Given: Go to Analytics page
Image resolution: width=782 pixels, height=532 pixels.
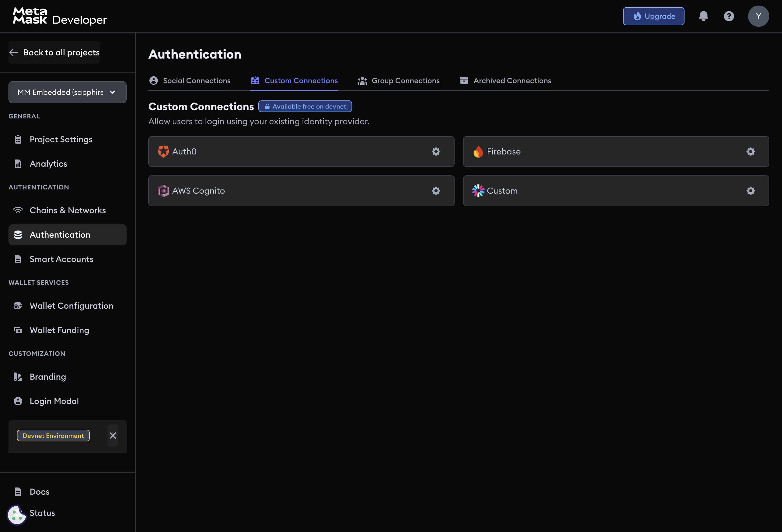Looking at the screenshot, I should click(67, 163).
